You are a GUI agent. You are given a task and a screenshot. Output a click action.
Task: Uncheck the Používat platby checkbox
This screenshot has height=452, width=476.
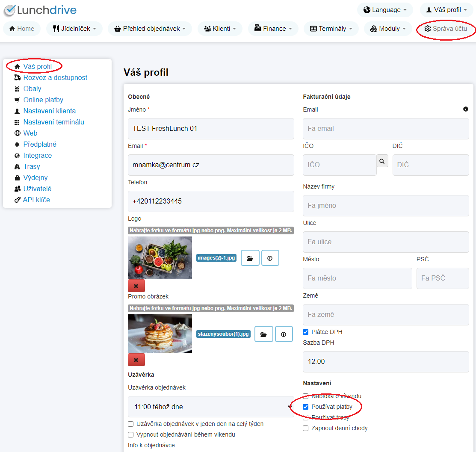pyautogui.click(x=306, y=407)
